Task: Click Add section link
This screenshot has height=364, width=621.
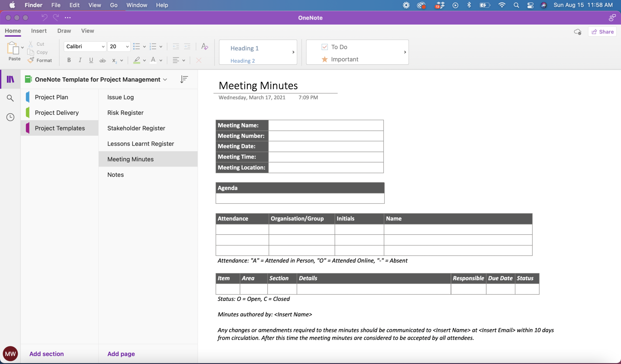Action: [46, 354]
